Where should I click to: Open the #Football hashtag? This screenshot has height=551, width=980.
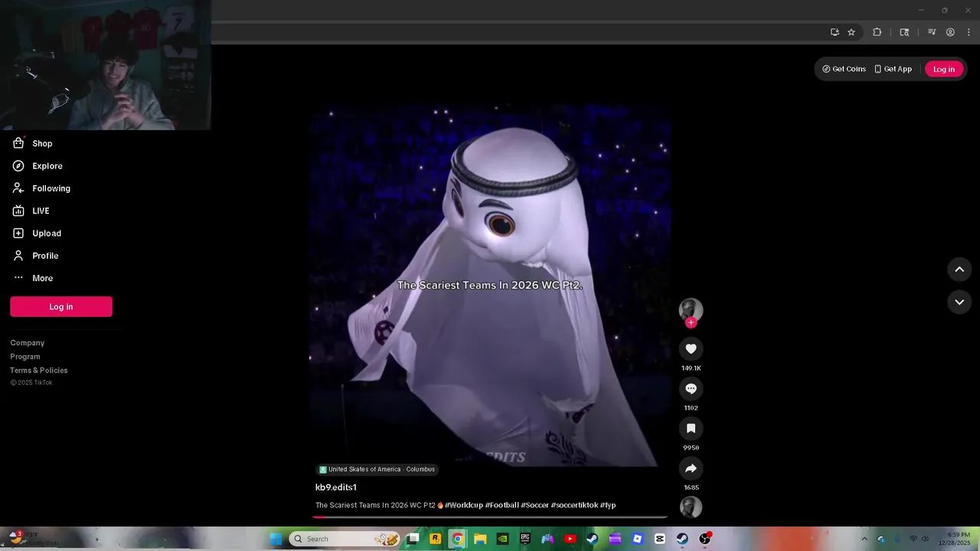(x=501, y=505)
